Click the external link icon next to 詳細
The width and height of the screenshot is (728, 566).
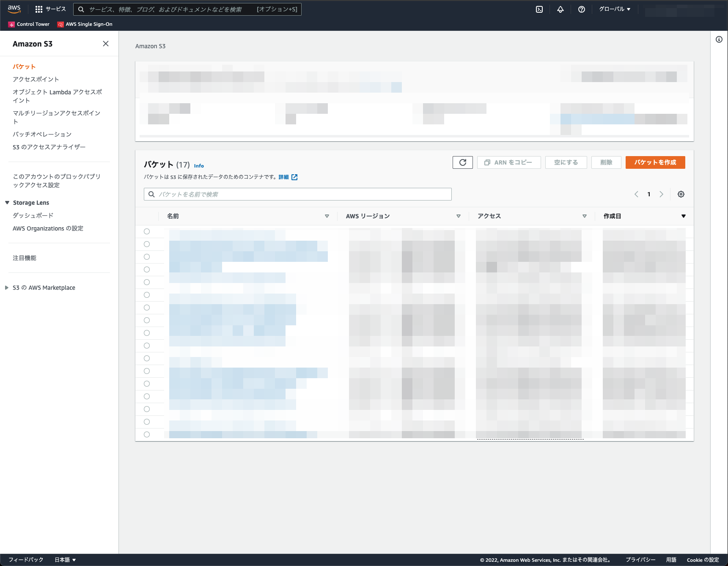[294, 177]
